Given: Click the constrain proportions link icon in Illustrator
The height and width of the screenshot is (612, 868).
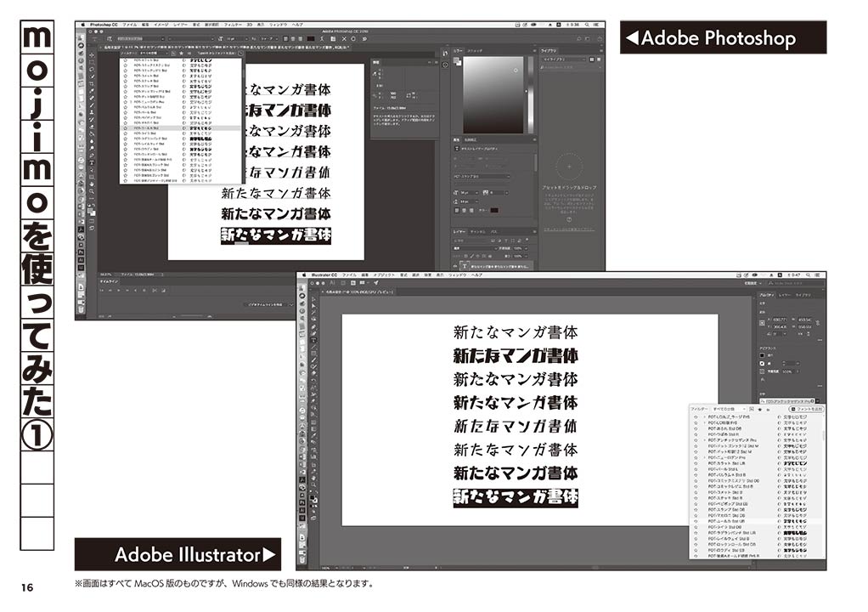Looking at the screenshot, I should [818, 323].
